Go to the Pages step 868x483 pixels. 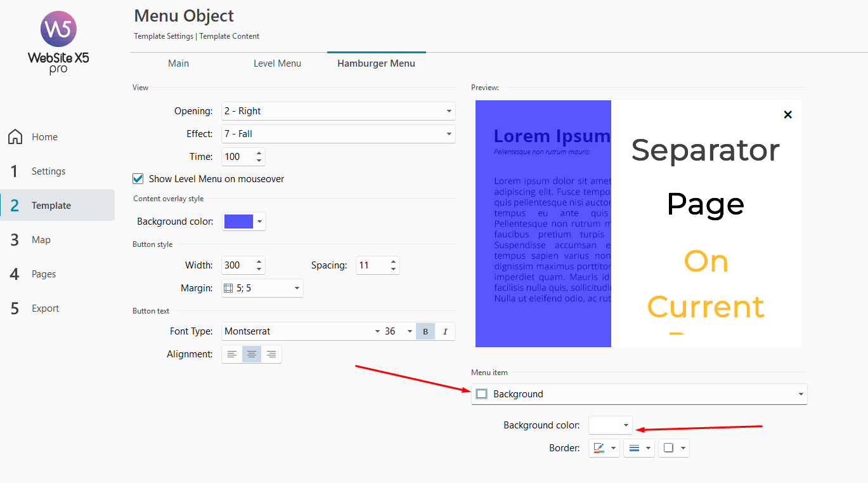click(x=44, y=274)
